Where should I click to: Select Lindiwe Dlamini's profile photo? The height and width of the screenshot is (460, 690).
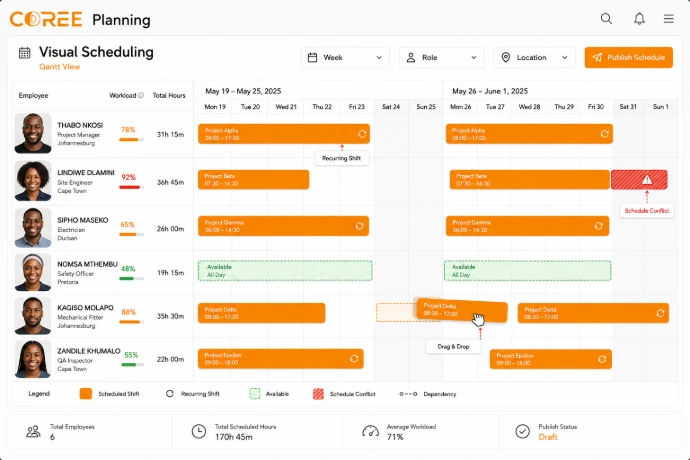click(x=33, y=180)
